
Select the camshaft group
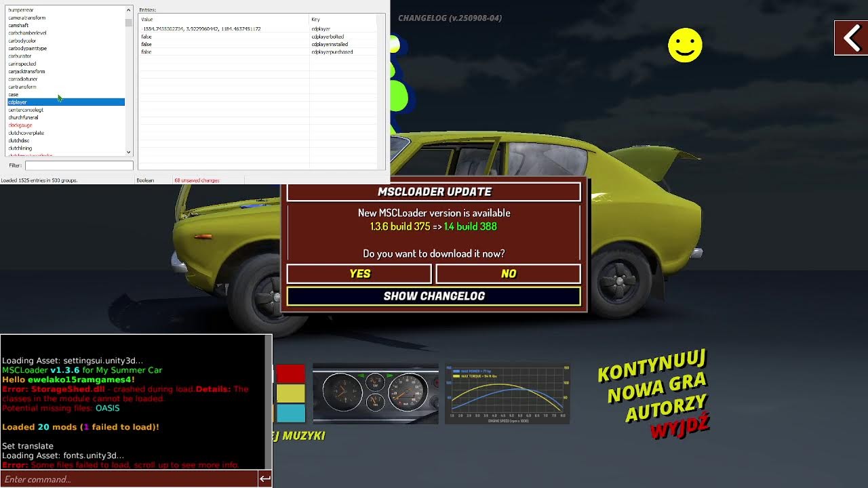click(18, 25)
